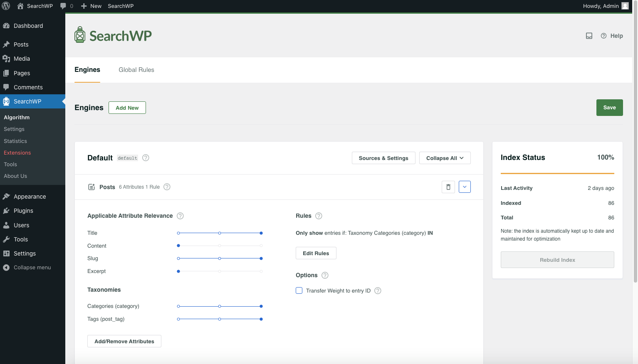Open the inbox notifications icon in header
Viewport: 638px width, 364px height.
point(589,36)
